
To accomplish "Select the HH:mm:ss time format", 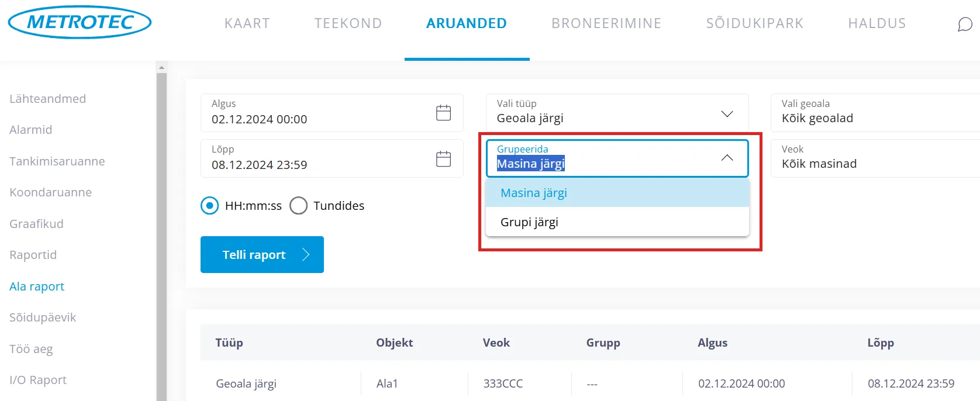I will tap(210, 206).
